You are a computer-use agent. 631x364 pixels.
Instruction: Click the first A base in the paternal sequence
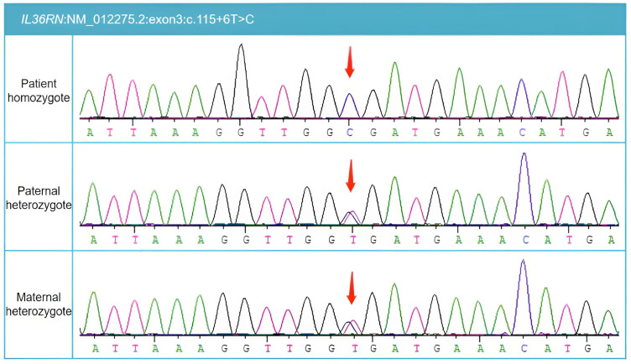click(x=90, y=239)
